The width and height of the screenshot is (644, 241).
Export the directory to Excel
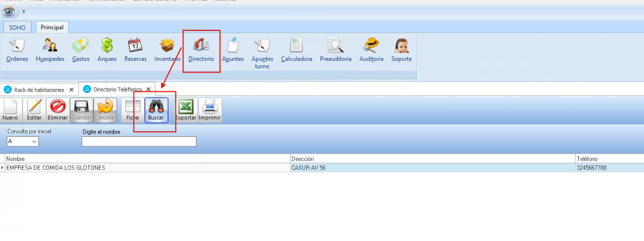186,109
